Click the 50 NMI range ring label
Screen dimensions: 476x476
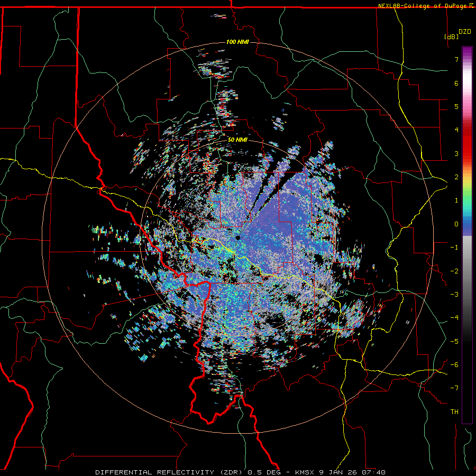coord(237,140)
